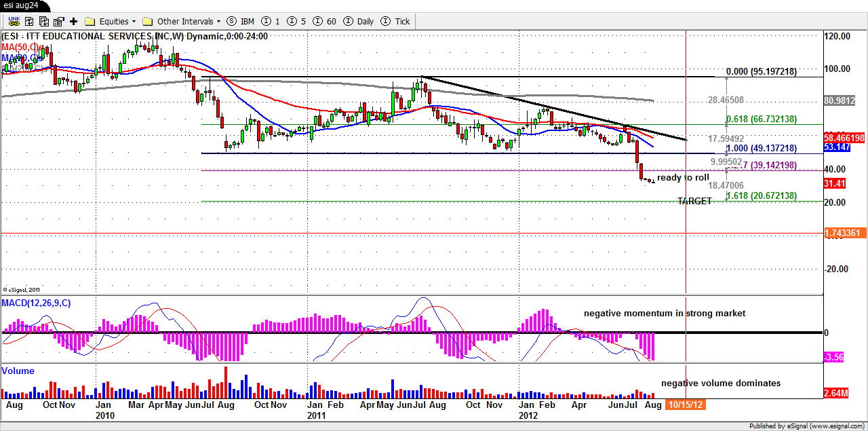
Task: Expand the Equities dropdown arrow
Action: point(134,22)
